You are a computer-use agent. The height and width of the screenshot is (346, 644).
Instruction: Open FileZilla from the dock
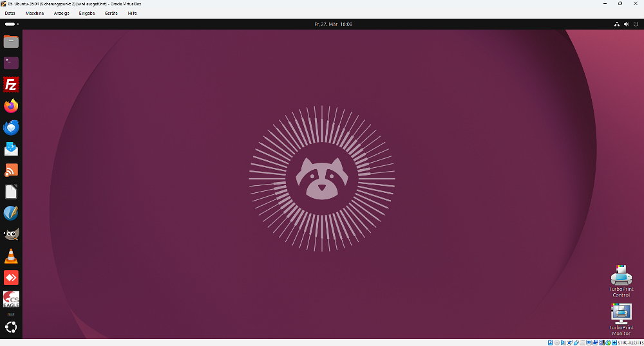tap(11, 84)
